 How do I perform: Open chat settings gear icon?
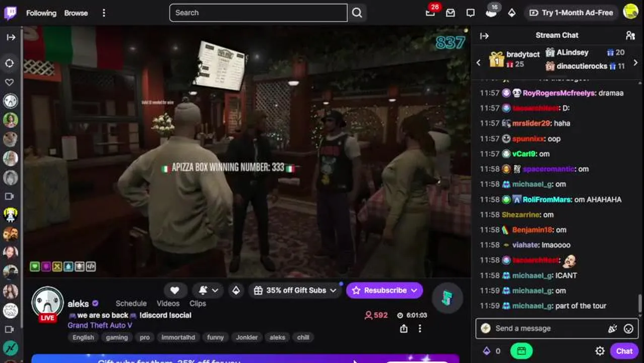coord(600,351)
